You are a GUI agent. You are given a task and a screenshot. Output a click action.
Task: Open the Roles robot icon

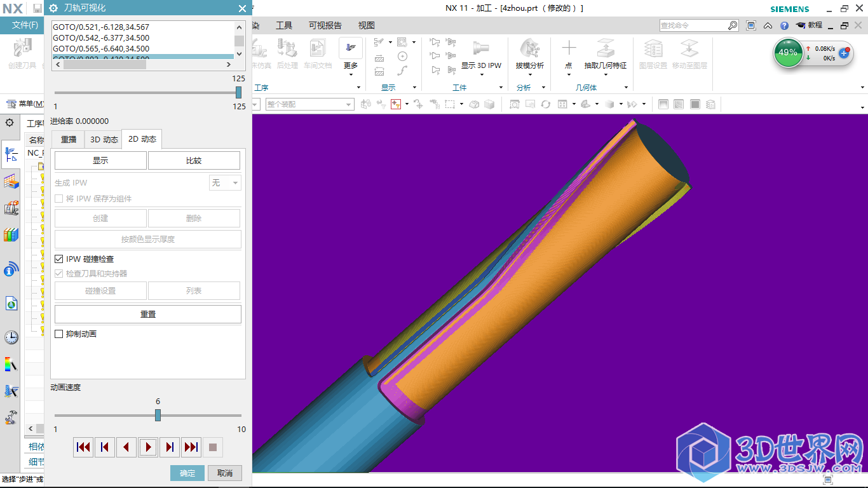point(11,417)
